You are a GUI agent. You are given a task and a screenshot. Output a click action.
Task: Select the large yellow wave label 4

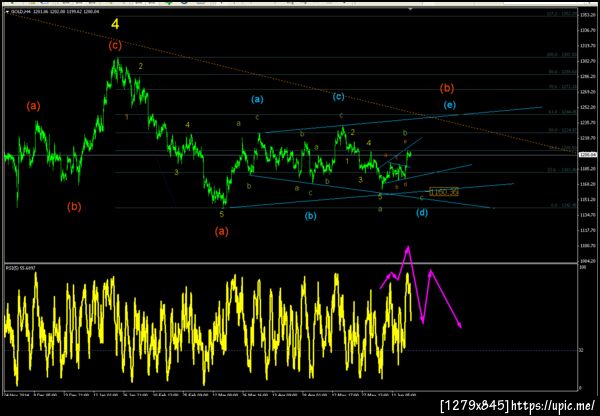click(x=115, y=24)
